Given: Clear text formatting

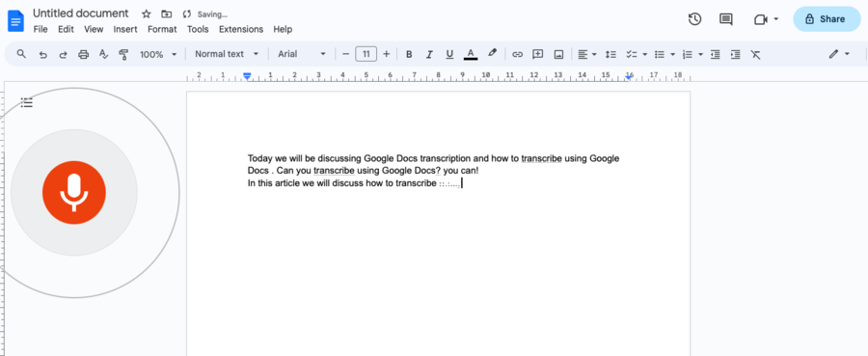Looking at the screenshot, I should click(x=755, y=54).
